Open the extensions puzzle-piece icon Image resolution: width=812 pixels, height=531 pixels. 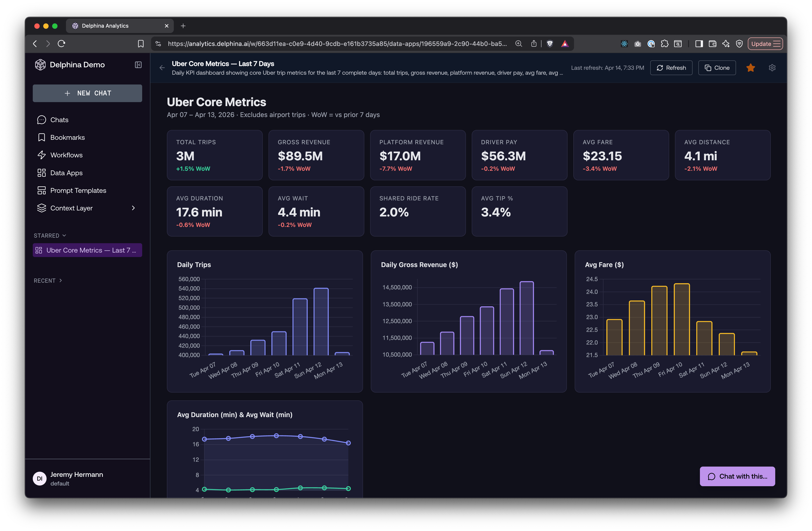click(x=664, y=44)
